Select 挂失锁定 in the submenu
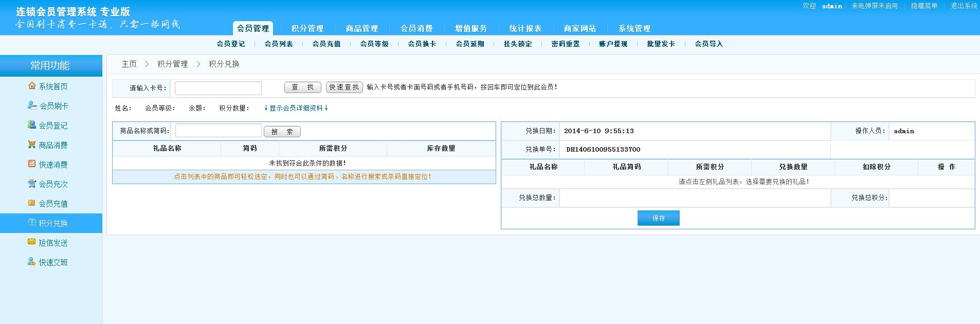 (x=518, y=44)
